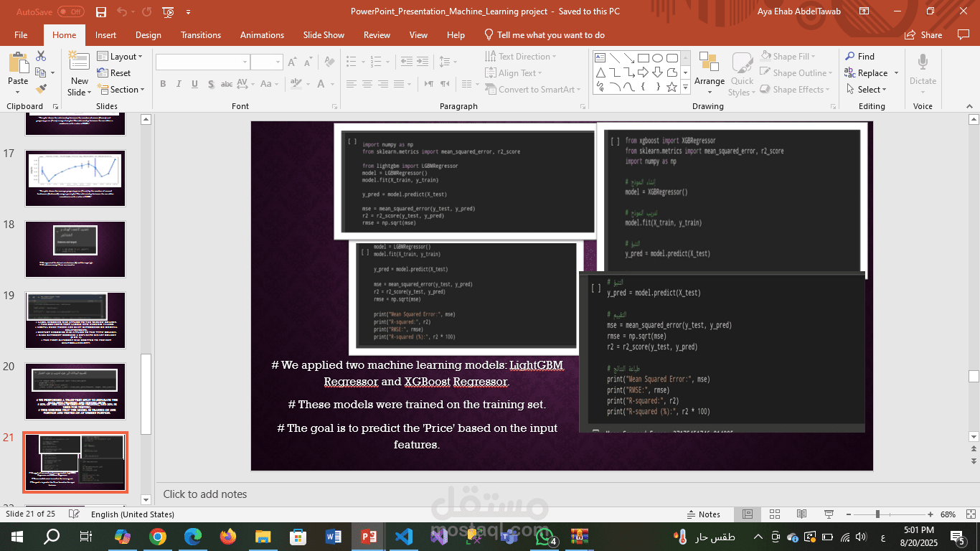This screenshot has height=551, width=980.
Task: Select slide 17 thumbnail
Action: 75,178
